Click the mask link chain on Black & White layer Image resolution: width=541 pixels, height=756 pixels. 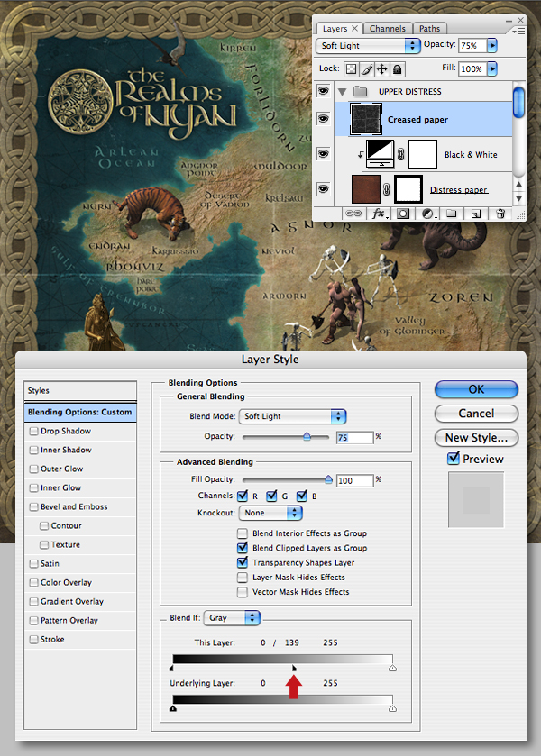coord(400,154)
